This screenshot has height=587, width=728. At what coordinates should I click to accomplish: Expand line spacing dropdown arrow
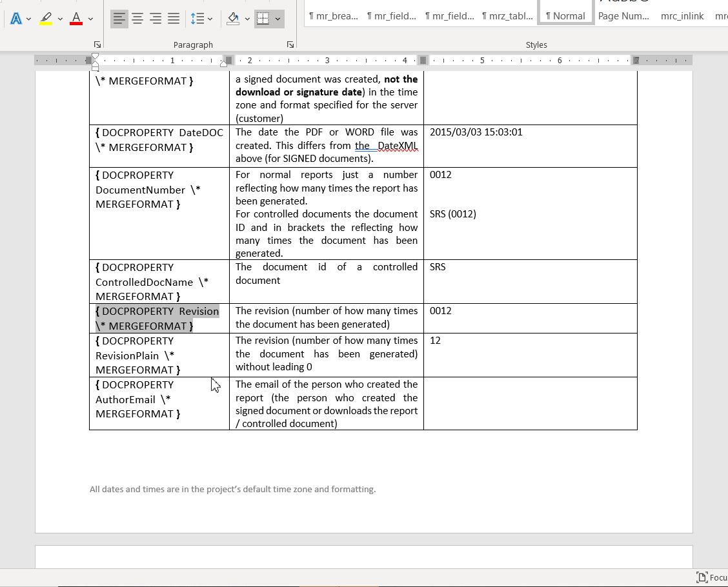[x=210, y=19]
